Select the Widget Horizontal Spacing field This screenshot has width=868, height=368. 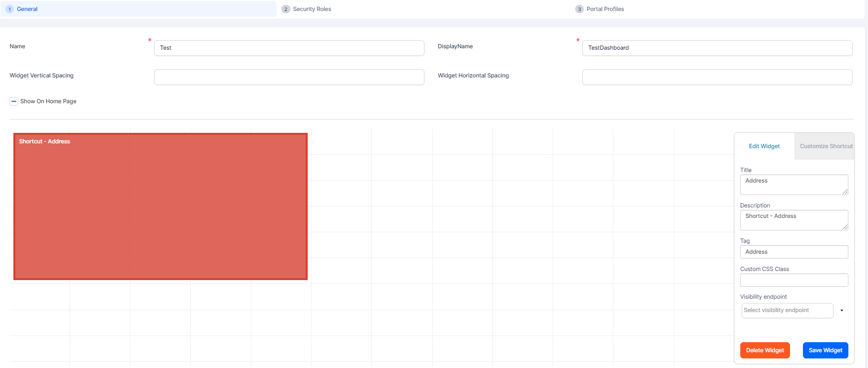tap(717, 77)
